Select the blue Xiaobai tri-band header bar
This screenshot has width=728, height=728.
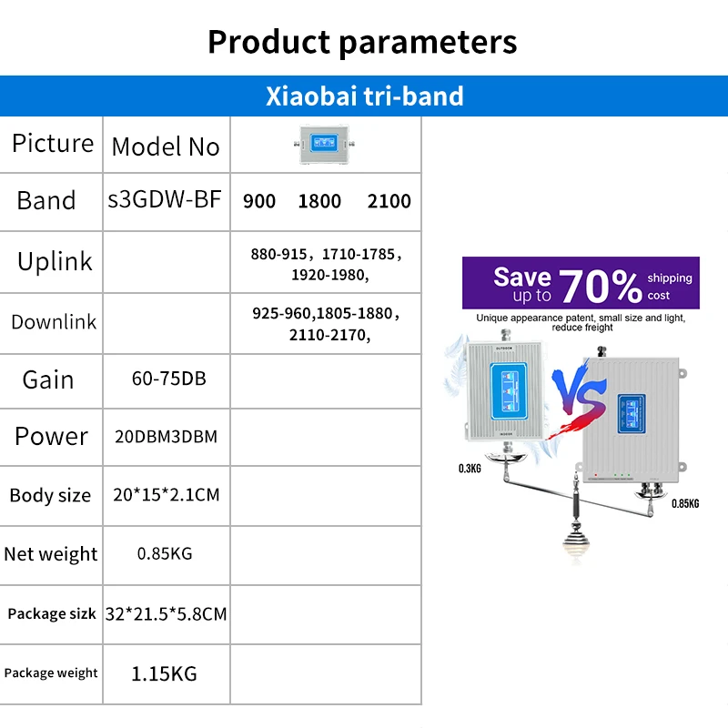point(364,96)
